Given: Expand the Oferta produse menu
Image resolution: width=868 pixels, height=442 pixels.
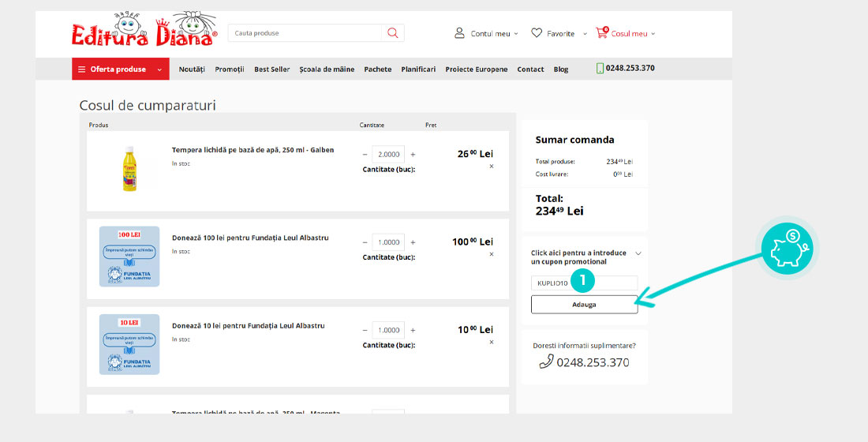Looking at the screenshot, I should [x=121, y=69].
